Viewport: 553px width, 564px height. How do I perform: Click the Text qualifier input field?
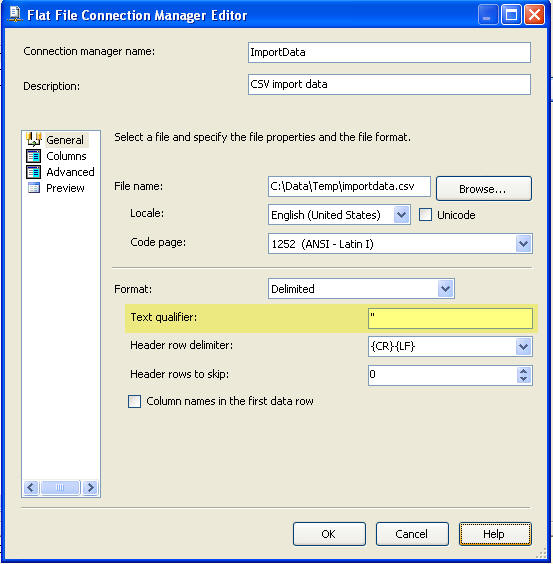[x=450, y=318]
